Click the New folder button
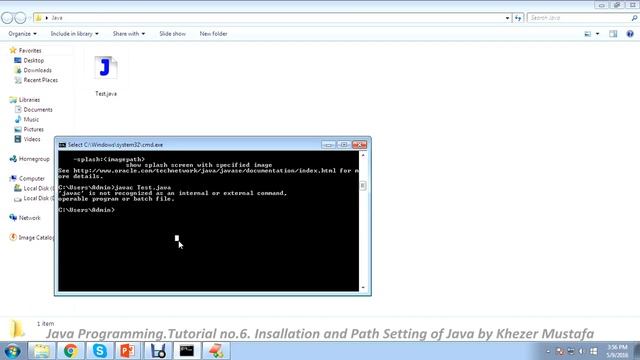640x360 pixels. [x=213, y=34]
